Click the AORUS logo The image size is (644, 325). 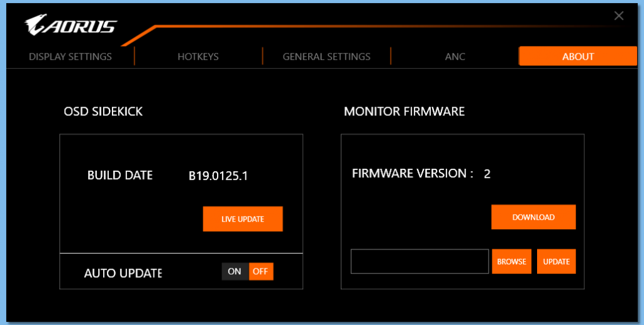tap(70, 26)
